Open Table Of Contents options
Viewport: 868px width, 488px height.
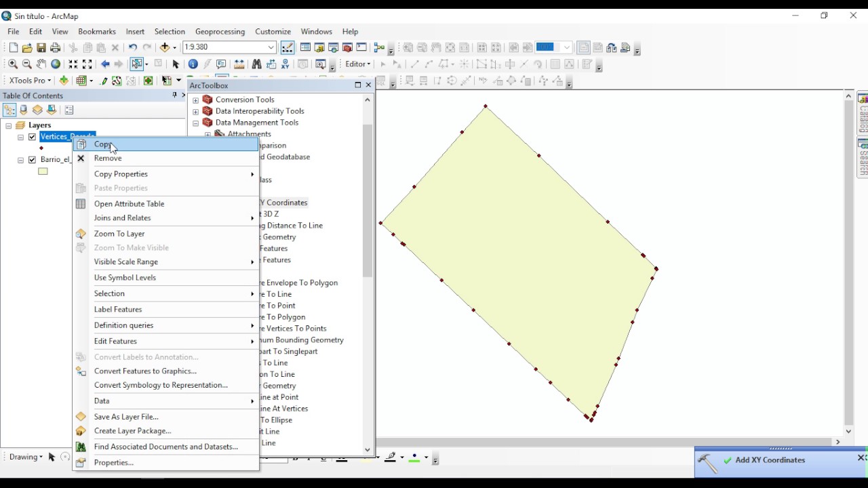click(68, 110)
